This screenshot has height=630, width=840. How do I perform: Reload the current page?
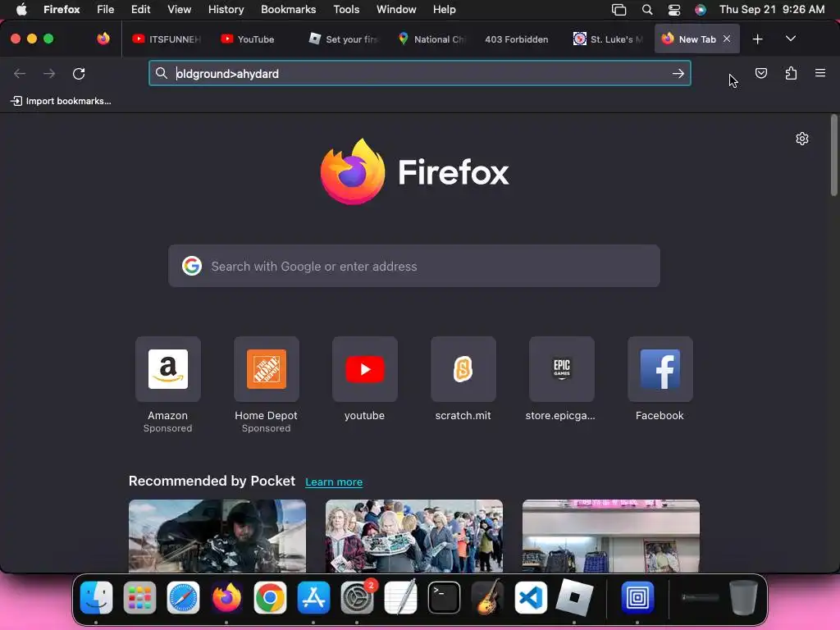[79, 73]
